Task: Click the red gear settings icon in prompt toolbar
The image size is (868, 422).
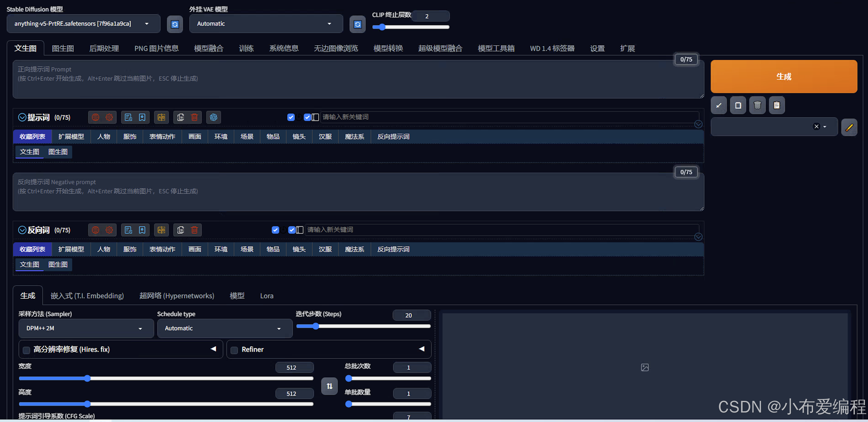Action: click(x=109, y=117)
